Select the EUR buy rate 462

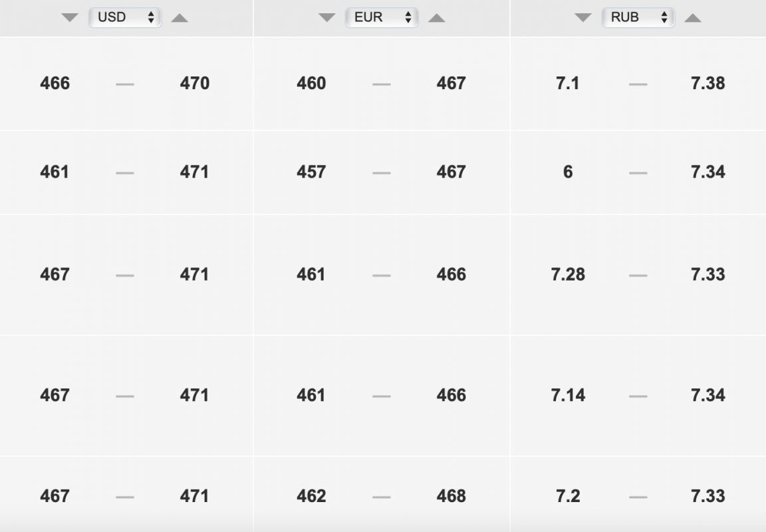311,496
